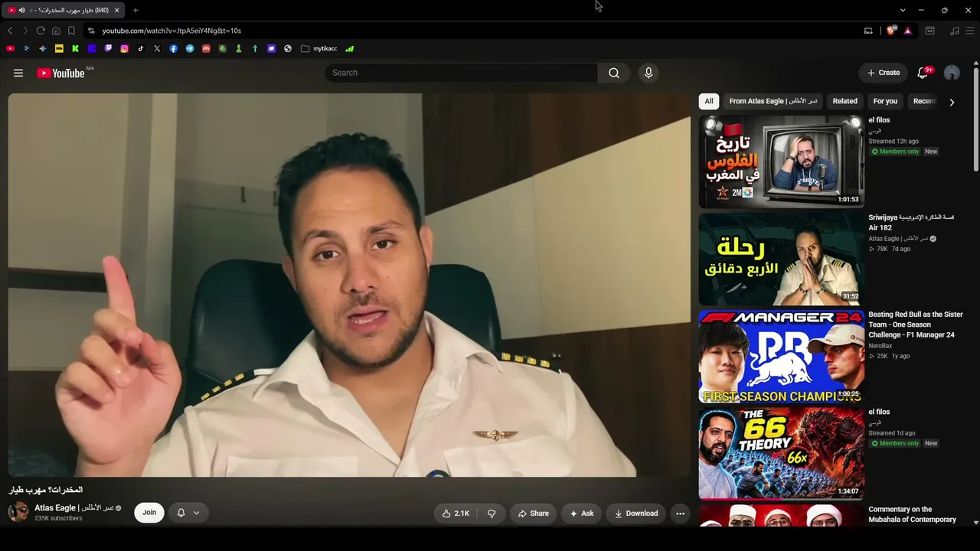This screenshot has height=551, width=980.
Task: Click the main video player
Action: click(x=349, y=285)
